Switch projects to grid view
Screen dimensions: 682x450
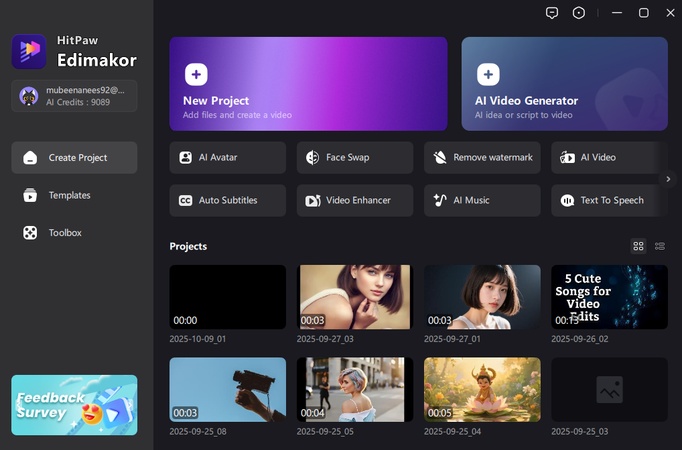point(639,246)
